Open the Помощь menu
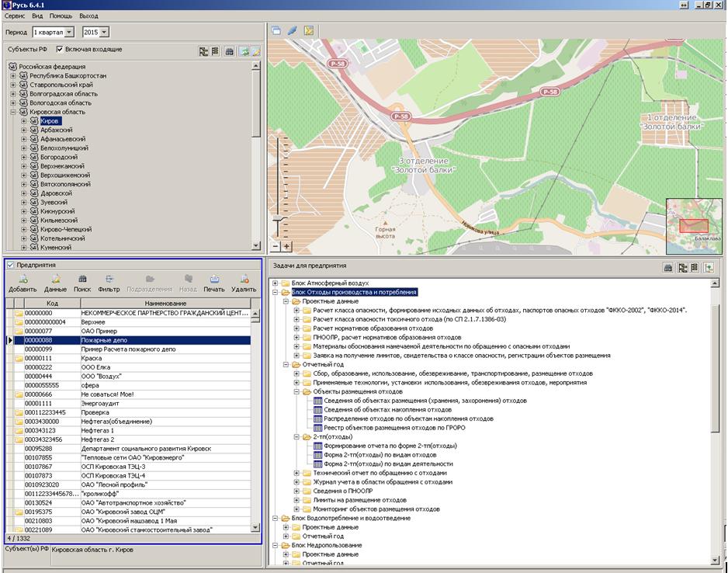This screenshot has height=573, width=728. (61, 16)
